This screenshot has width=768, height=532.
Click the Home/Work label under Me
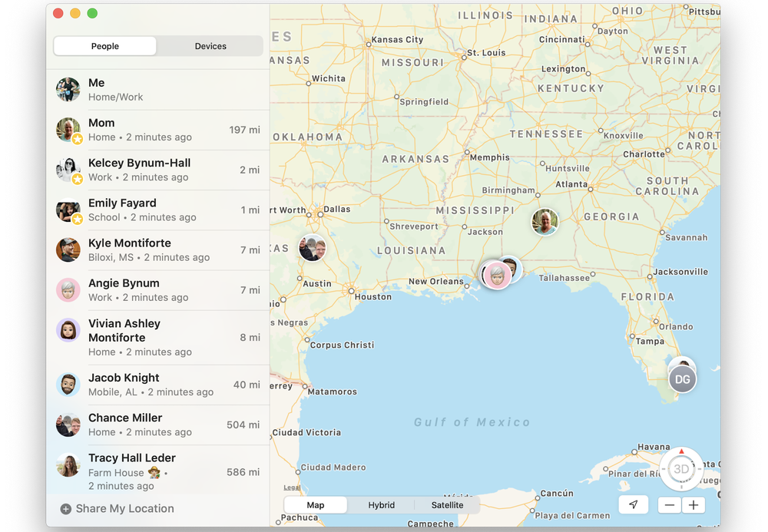tap(116, 97)
